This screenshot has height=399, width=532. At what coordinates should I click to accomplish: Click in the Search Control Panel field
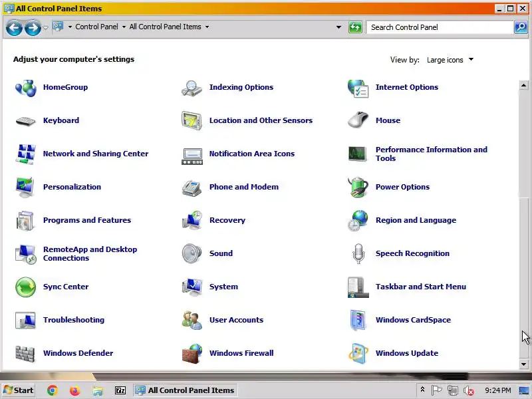440,27
